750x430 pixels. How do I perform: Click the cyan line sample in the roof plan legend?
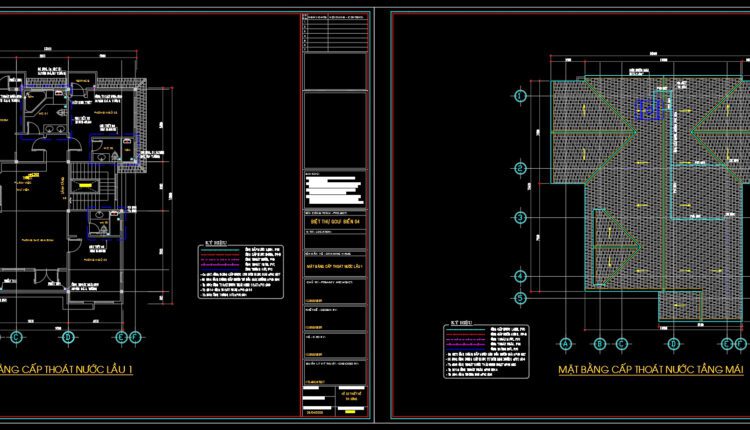[465, 330]
